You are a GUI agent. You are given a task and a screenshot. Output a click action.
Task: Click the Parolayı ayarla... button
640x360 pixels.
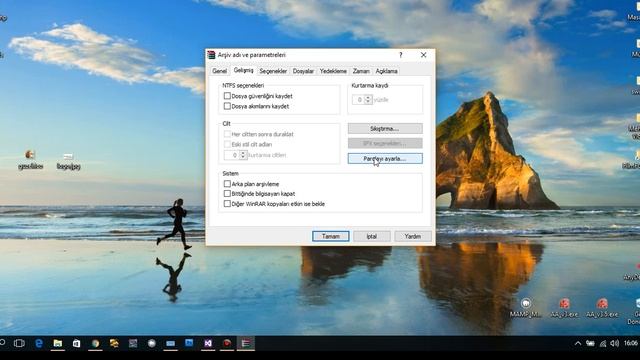tap(385, 158)
